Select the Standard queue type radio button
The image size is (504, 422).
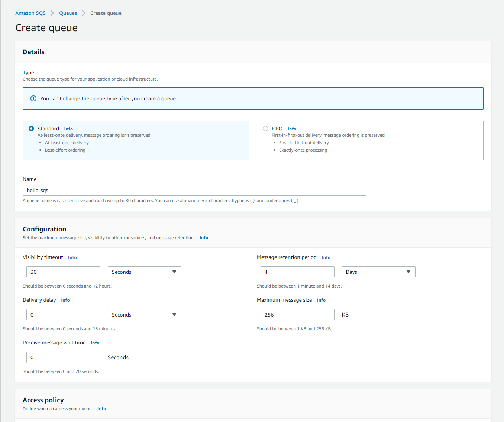31,129
